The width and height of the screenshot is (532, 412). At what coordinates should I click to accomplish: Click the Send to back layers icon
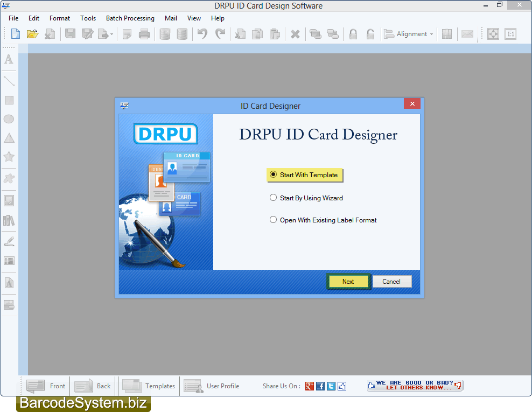333,34
